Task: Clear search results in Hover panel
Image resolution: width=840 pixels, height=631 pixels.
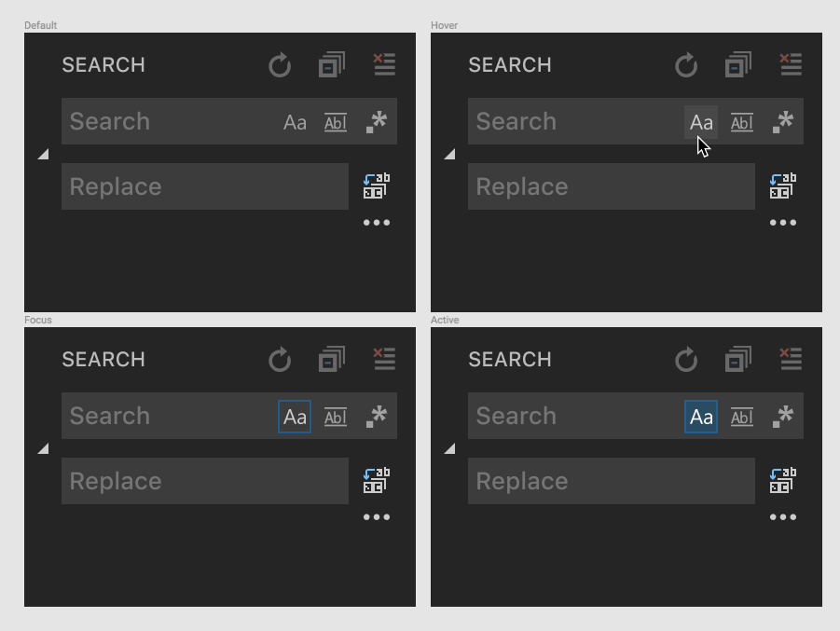Action: pyautogui.click(x=791, y=65)
